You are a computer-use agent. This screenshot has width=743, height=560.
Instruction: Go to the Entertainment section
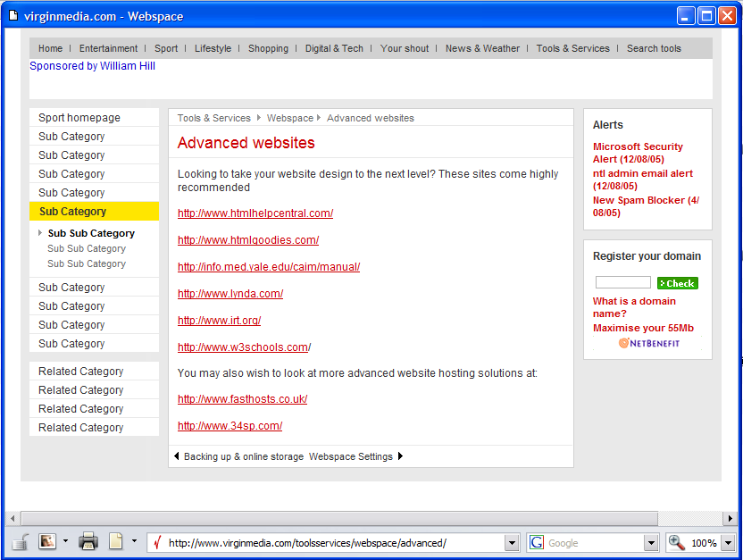108,48
